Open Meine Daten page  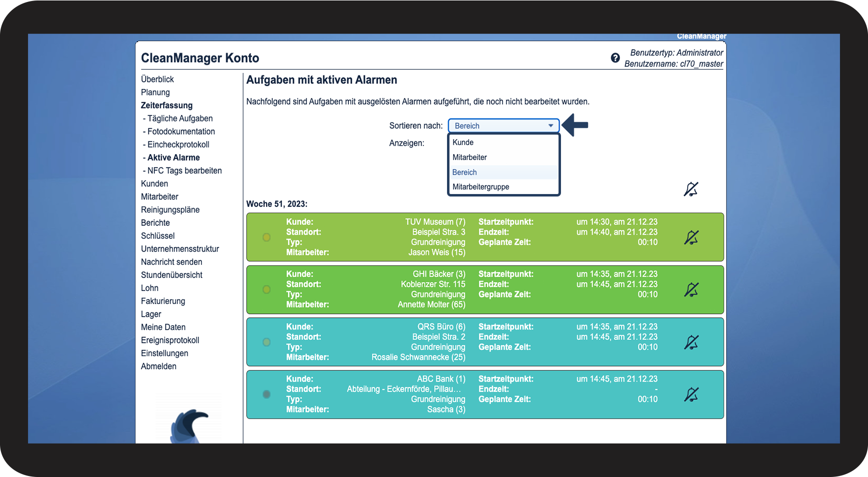163,327
